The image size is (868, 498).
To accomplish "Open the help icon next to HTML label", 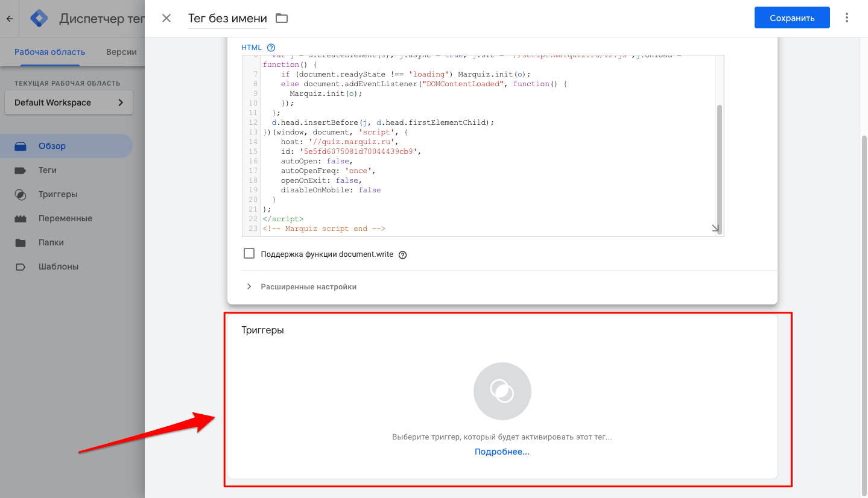I will click(x=271, y=48).
